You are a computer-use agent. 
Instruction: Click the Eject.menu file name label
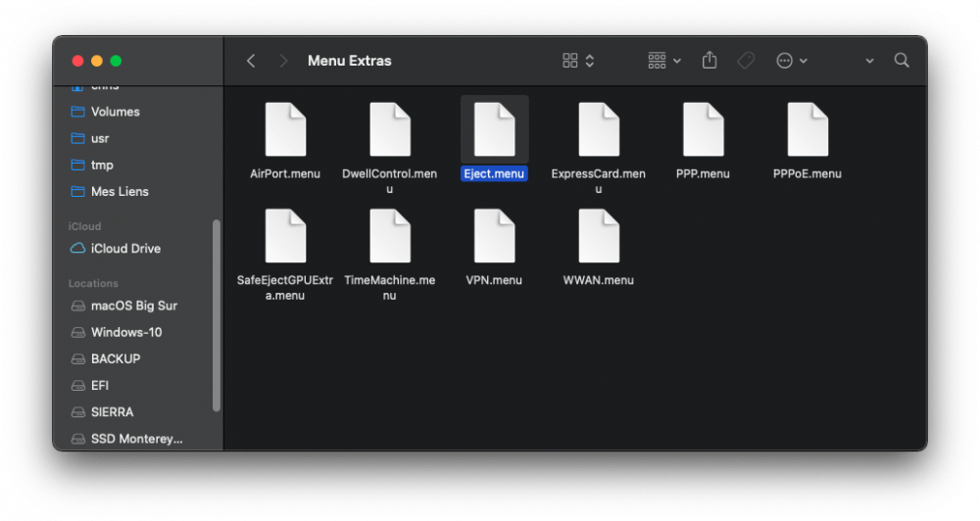(x=494, y=173)
